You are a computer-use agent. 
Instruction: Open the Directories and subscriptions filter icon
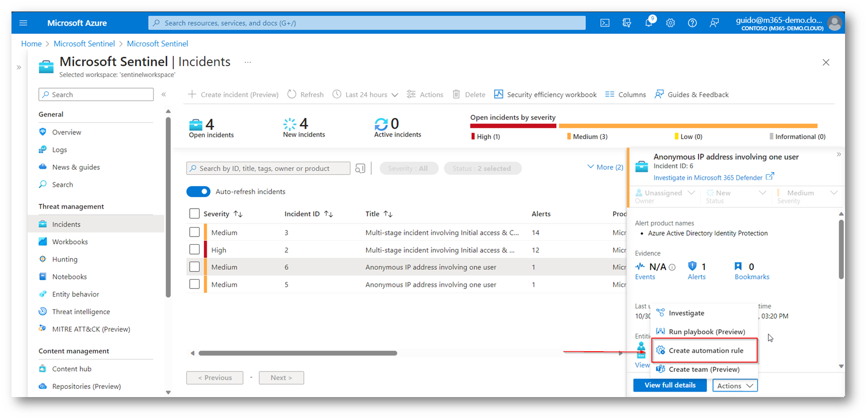point(627,23)
